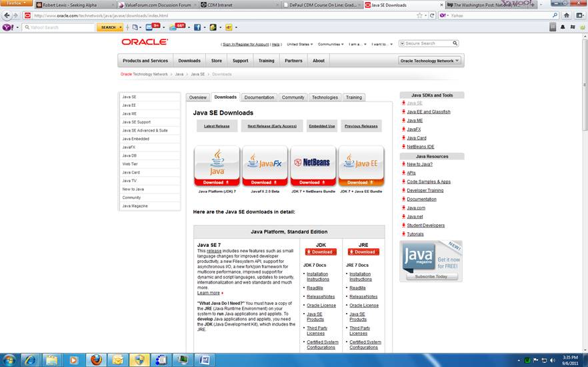Viewport: 588px width, 367px height.
Task: Switch to the ValueForum.com Discussion Forum tab
Action: point(157,5)
